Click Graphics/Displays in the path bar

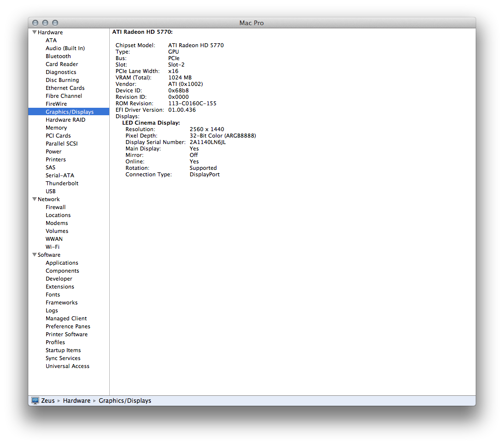(125, 401)
